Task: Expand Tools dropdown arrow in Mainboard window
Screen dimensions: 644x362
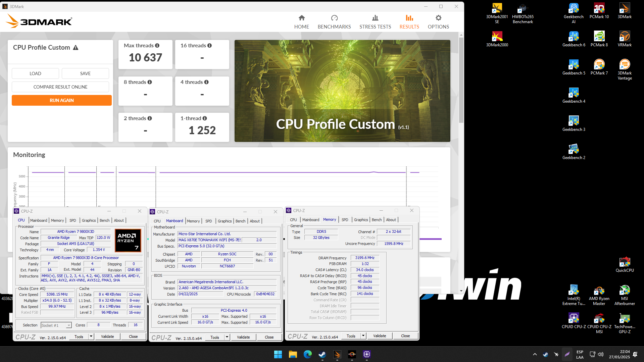Action: tap(227, 337)
